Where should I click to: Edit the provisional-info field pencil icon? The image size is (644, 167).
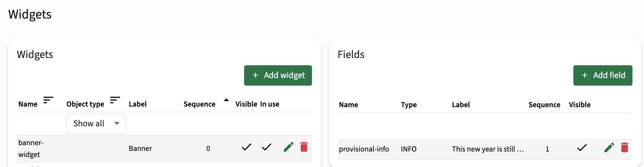(x=609, y=148)
